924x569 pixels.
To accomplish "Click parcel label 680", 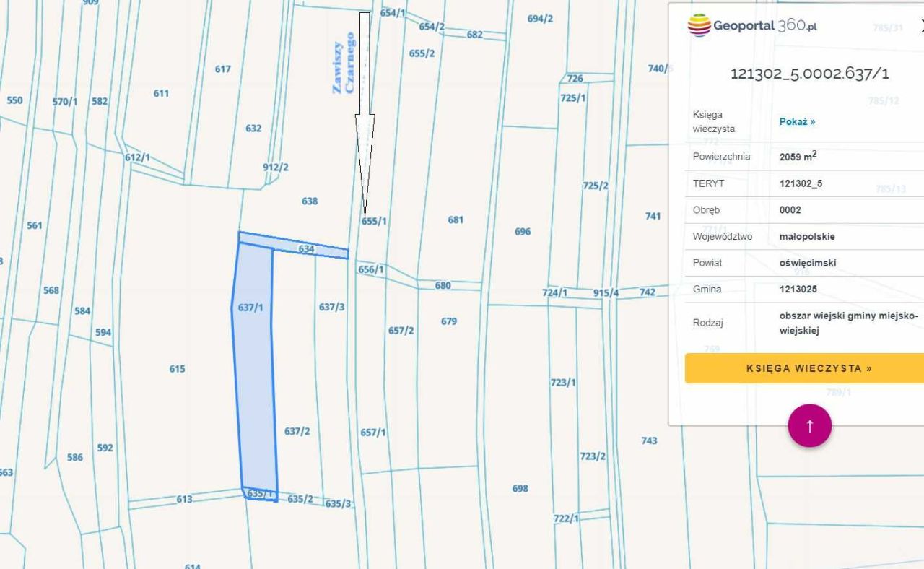I will pyautogui.click(x=443, y=285).
